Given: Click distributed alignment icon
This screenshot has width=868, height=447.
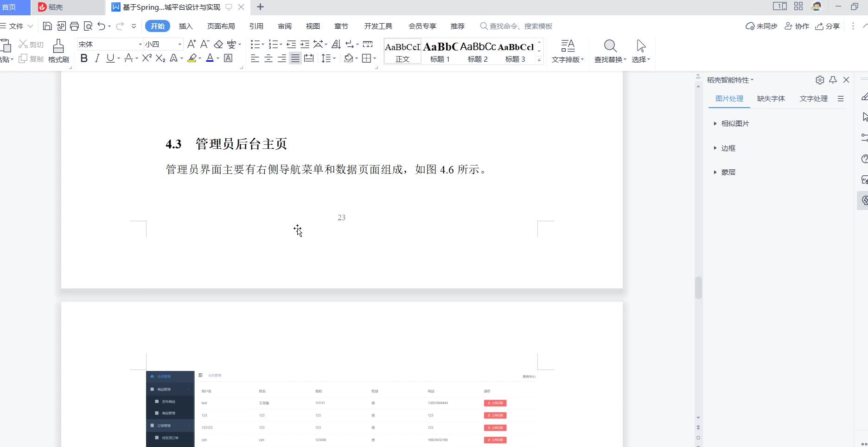Looking at the screenshot, I should point(309,58).
